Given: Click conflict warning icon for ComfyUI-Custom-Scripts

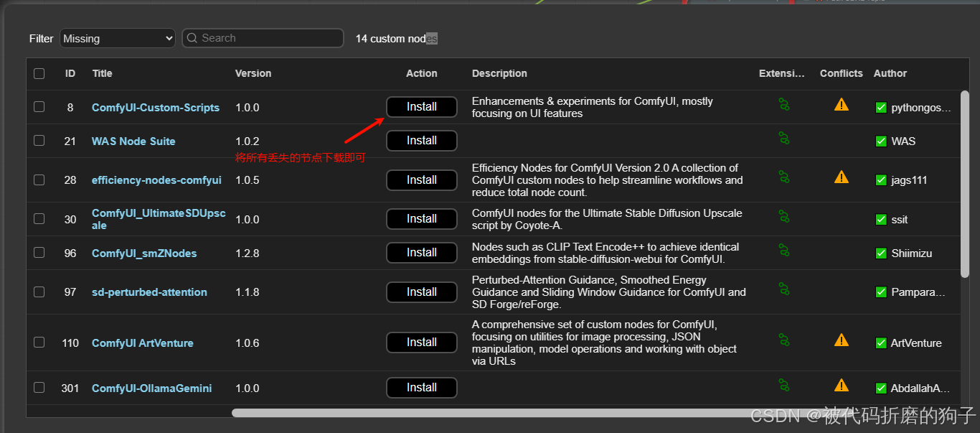Looking at the screenshot, I should tap(842, 105).
